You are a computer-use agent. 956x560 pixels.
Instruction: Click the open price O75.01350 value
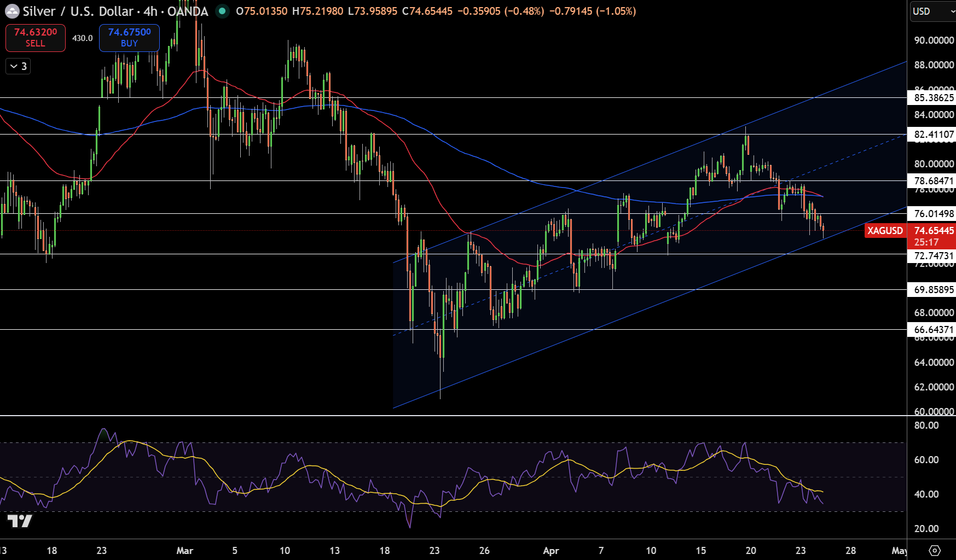260,10
